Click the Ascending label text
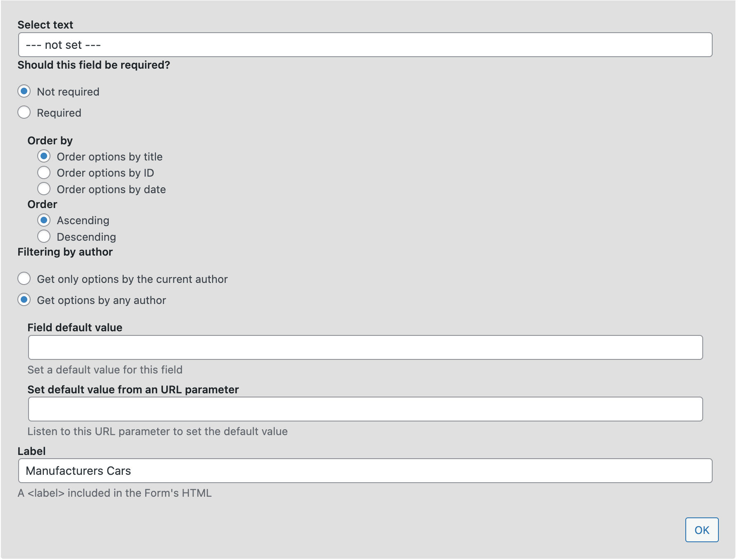This screenshot has width=742, height=560. [x=83, y=220]
